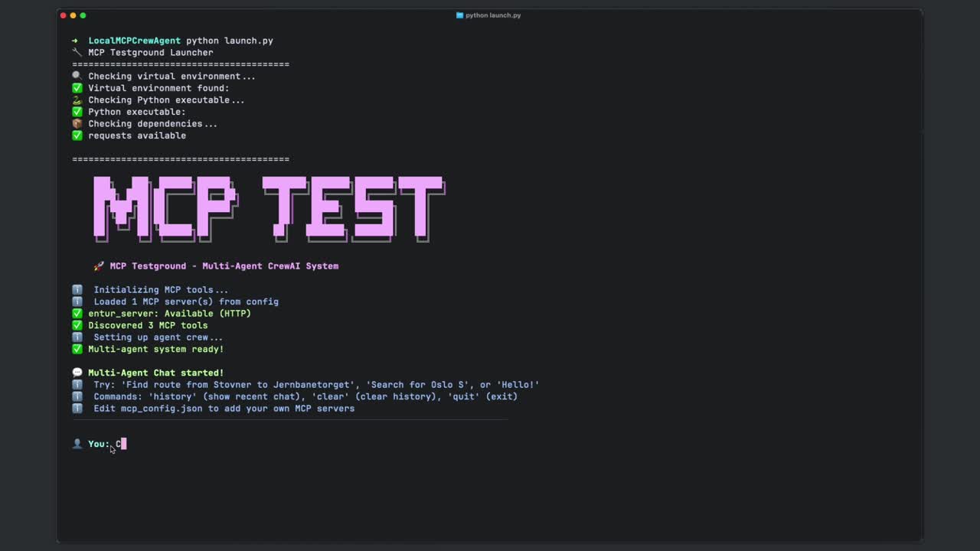This screenshot has width=980, height=551.
Task: Click the info icon beside the 'Try:' hint line
Action: (77, 385)
